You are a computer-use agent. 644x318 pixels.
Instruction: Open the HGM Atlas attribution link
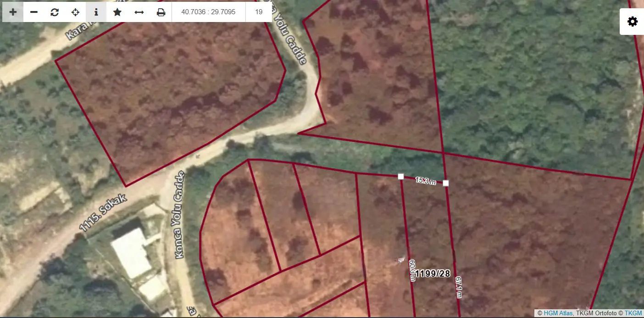pos(558,313)
